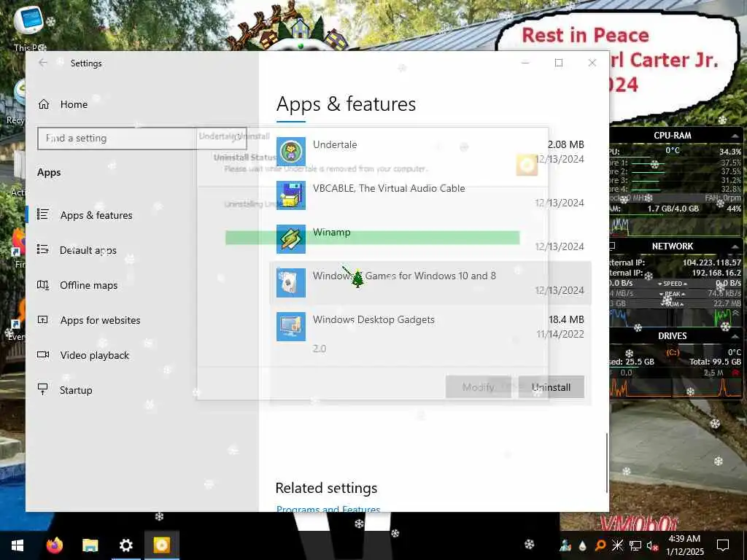Click the white asterisk tray icon
The width and height of the screenshot is (747, 560).
point(617,545)
